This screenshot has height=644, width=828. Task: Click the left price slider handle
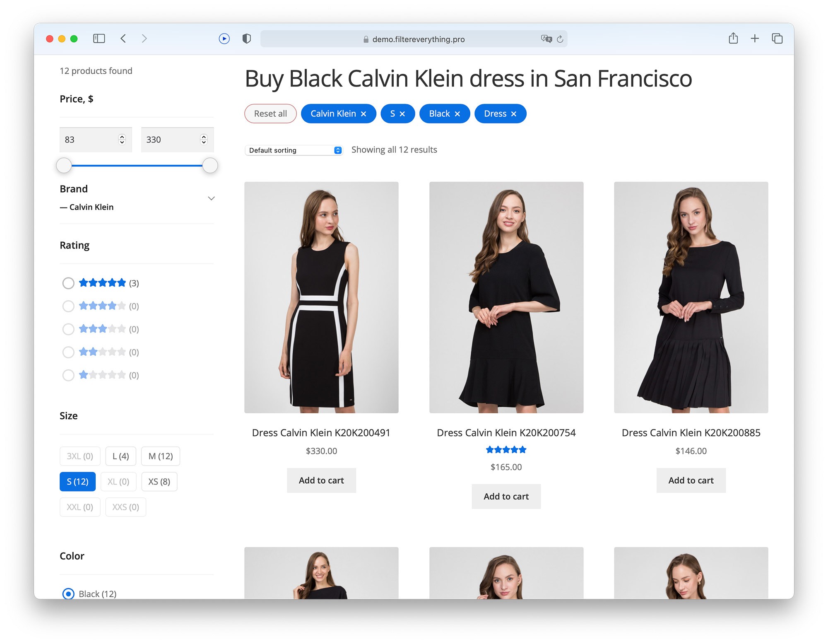[x=64, y=165]
